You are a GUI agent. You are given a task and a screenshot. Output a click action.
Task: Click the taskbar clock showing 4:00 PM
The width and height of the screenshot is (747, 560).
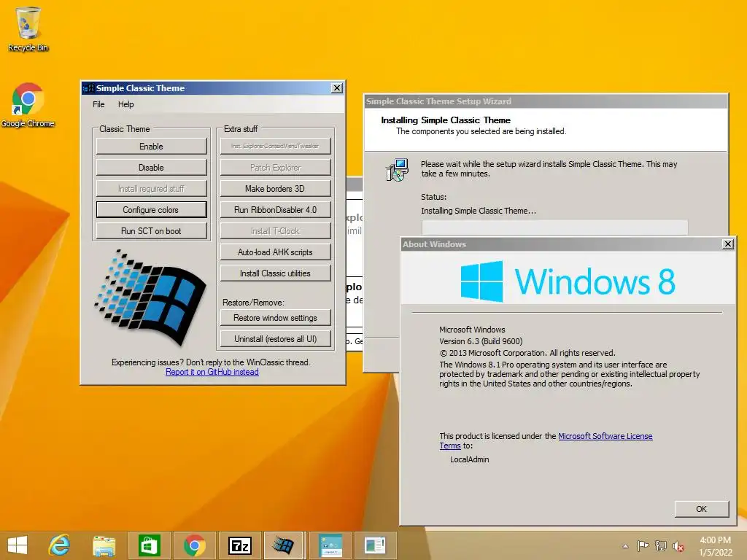click(x=715, y=545)
